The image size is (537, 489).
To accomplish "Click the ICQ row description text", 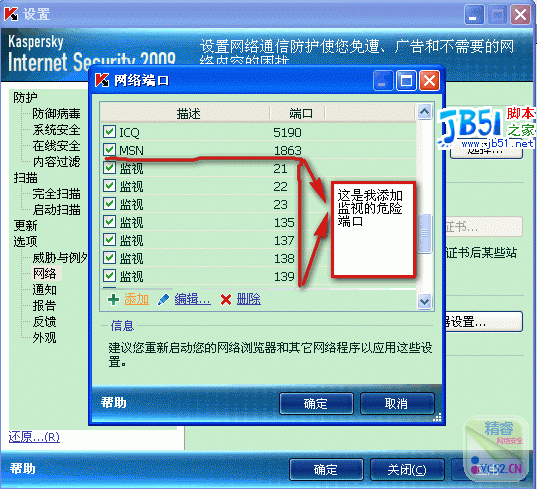I will coord(129,132).
